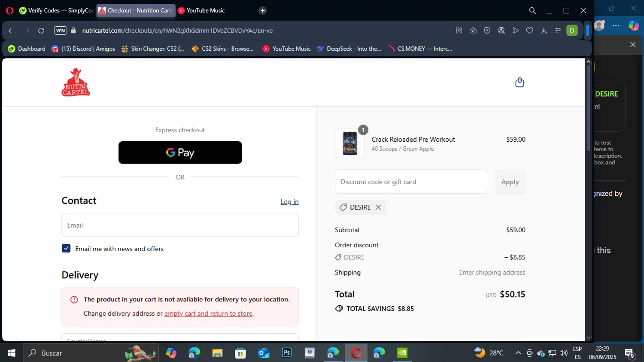Click the Enter shipping address text
Screen dimensions: 644x362
click(492, 272)
